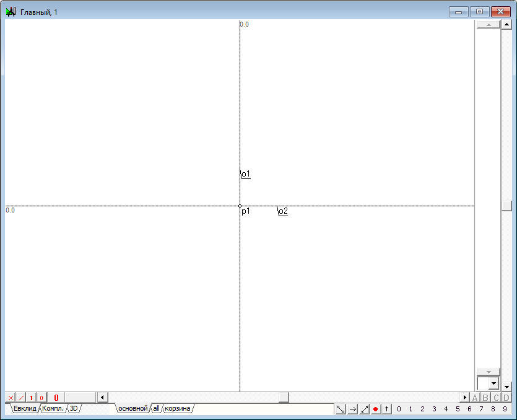Minimize the Главный window
The width and height of the screenshot is (517, 420).
pyautogui.click(x=459, y=12)
